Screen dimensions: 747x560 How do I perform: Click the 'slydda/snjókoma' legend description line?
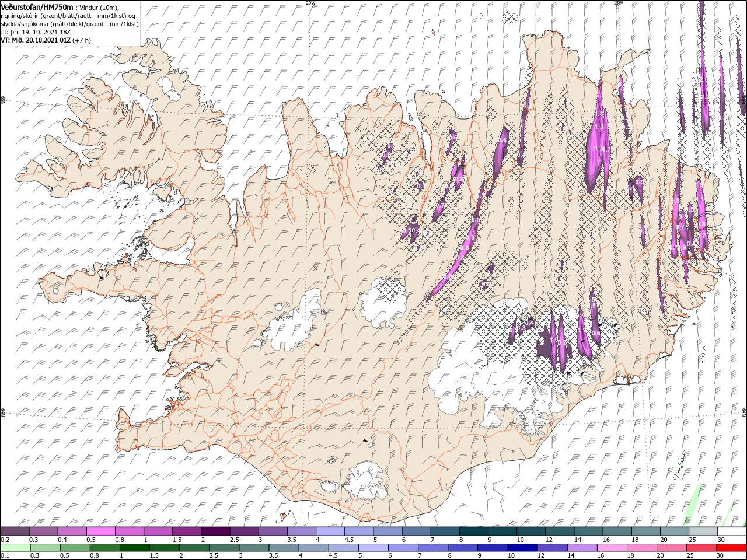coord(69,24)
